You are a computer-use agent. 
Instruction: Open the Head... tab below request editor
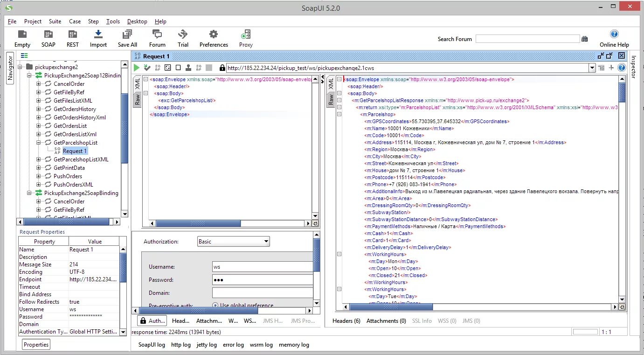pyautogui.click(x=181, y=321)
